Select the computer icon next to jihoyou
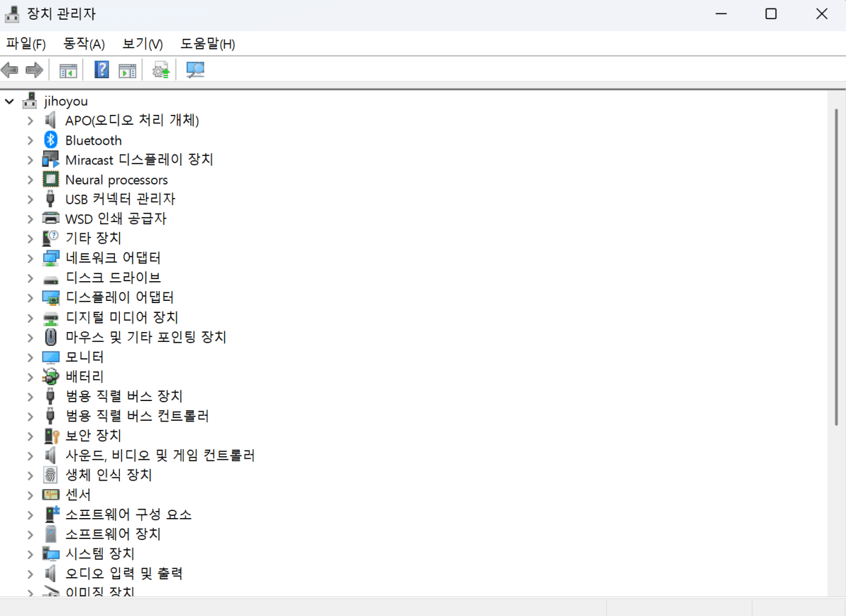This screenshot has height=616, width=846. click(29, 101)
